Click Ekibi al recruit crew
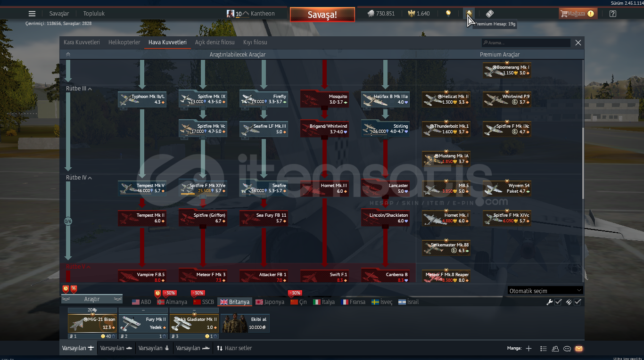Image resolution: width=644 pixels, height=360 pixels. pyautogui.click(x=245, y=323)
